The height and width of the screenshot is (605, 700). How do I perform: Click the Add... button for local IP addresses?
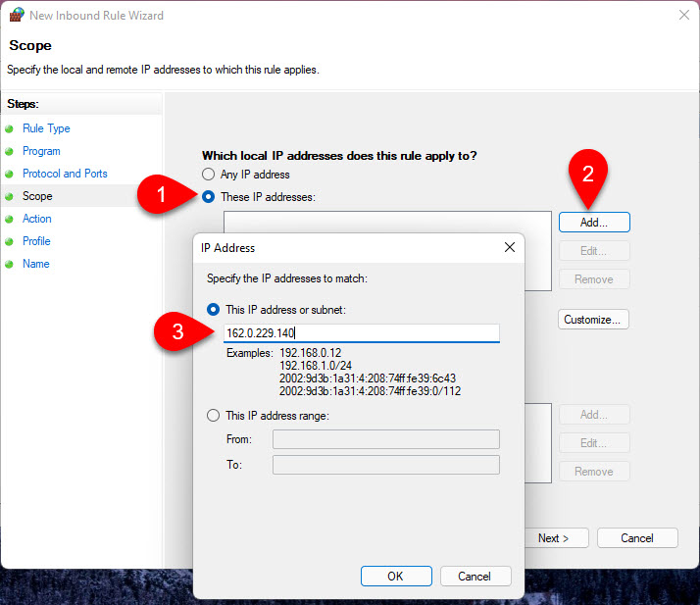pyautogui.click(x=594, y=223)
